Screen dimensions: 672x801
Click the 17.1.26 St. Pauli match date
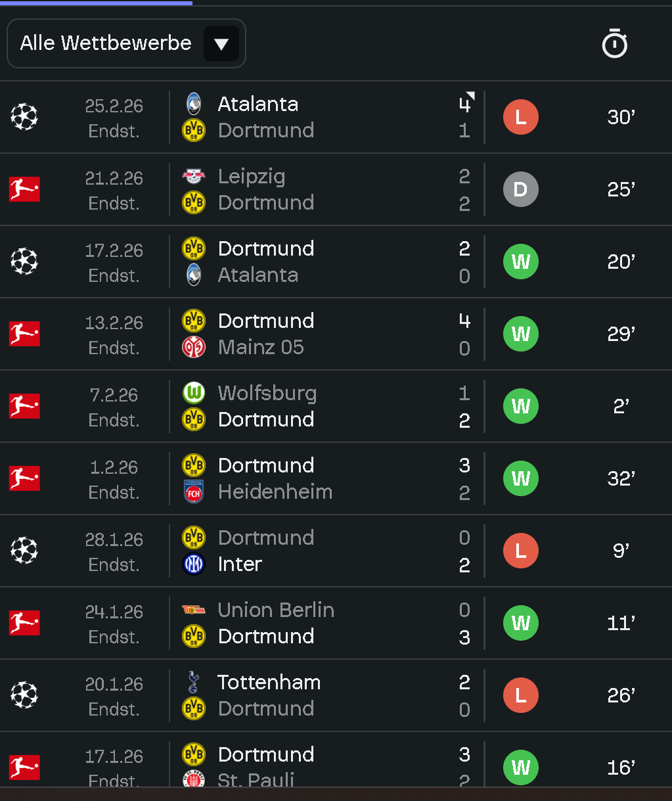tap(114, 756)
